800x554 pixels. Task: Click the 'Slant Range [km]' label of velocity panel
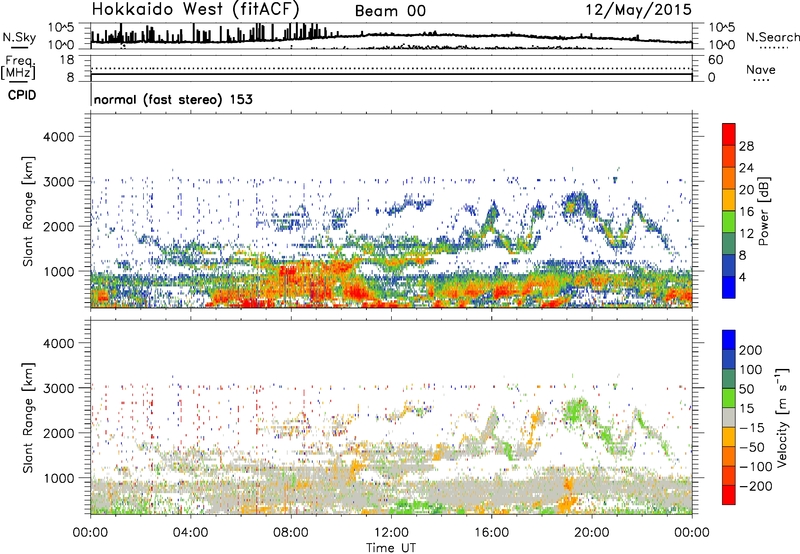(x=28, y=417)
